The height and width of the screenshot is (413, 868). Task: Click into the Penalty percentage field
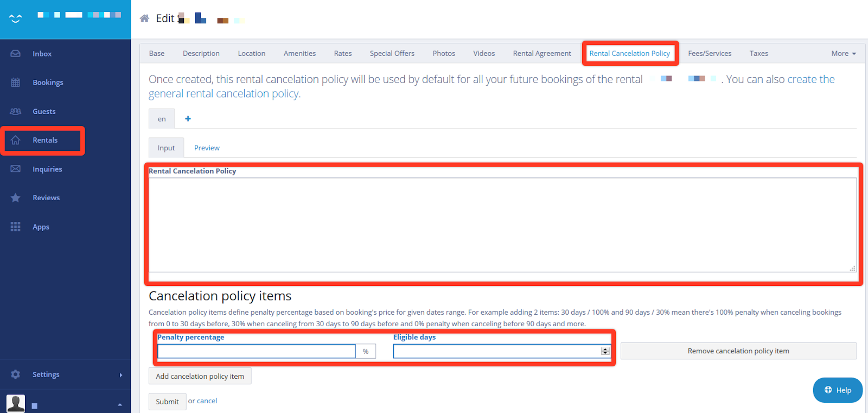click(256, 351)
